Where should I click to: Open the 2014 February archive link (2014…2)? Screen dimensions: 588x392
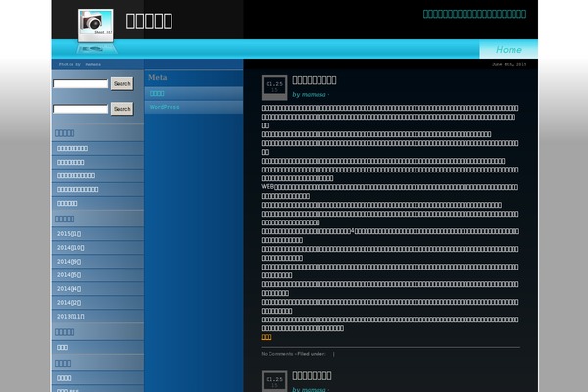[x=69, y=303]
